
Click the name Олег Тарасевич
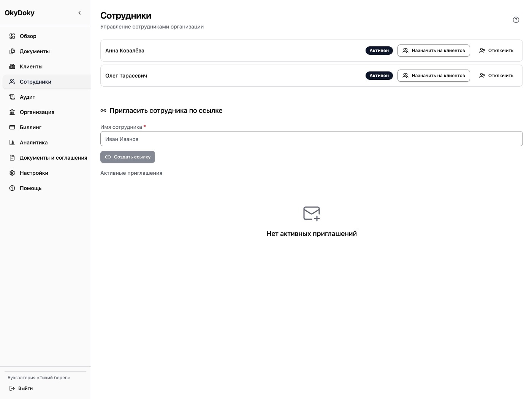126,76
